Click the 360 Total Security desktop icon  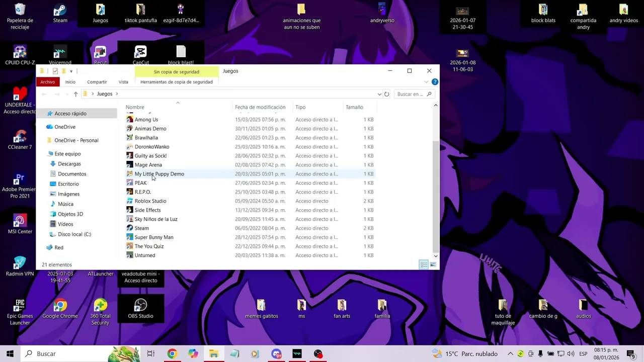(x=100, y=312)
